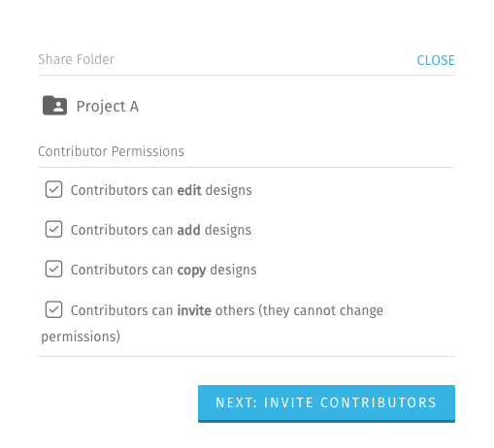
Task: Click the wrapped text permissions) on last line
Action: [x=81, y=336]
